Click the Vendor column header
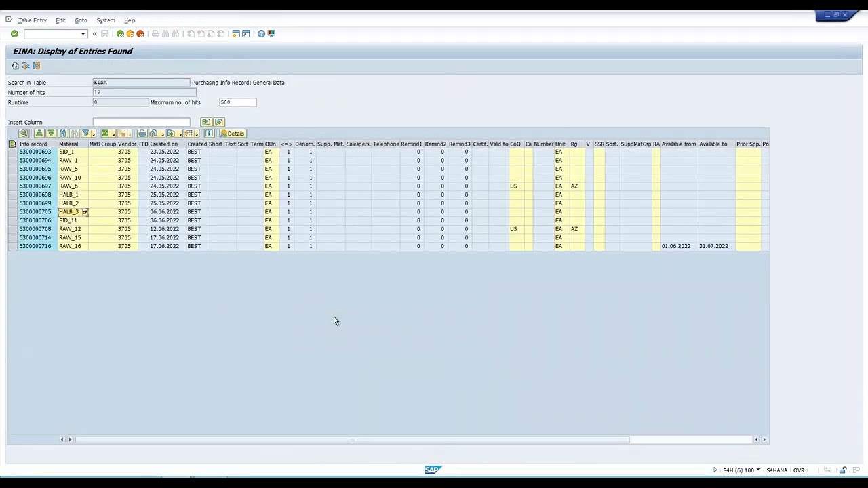The width and height of the screenshot is (868, 488). pyautogui.click(x=127, y=144)
